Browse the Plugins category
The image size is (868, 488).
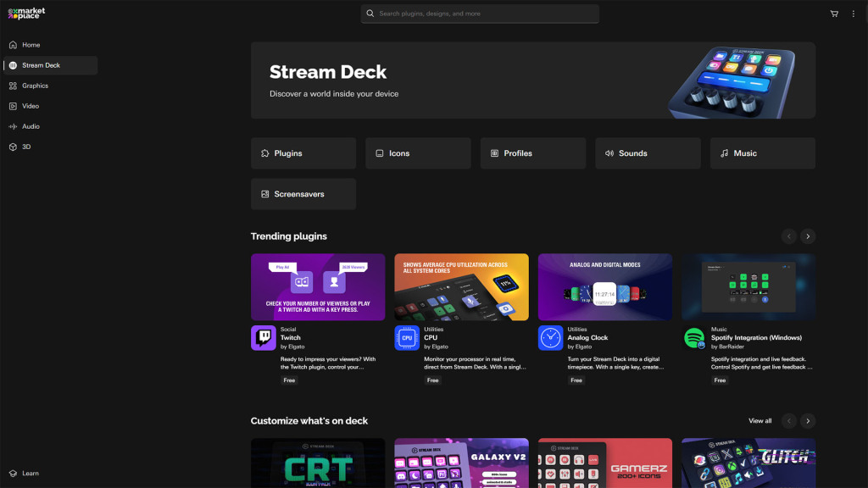(x=303, y=153)
